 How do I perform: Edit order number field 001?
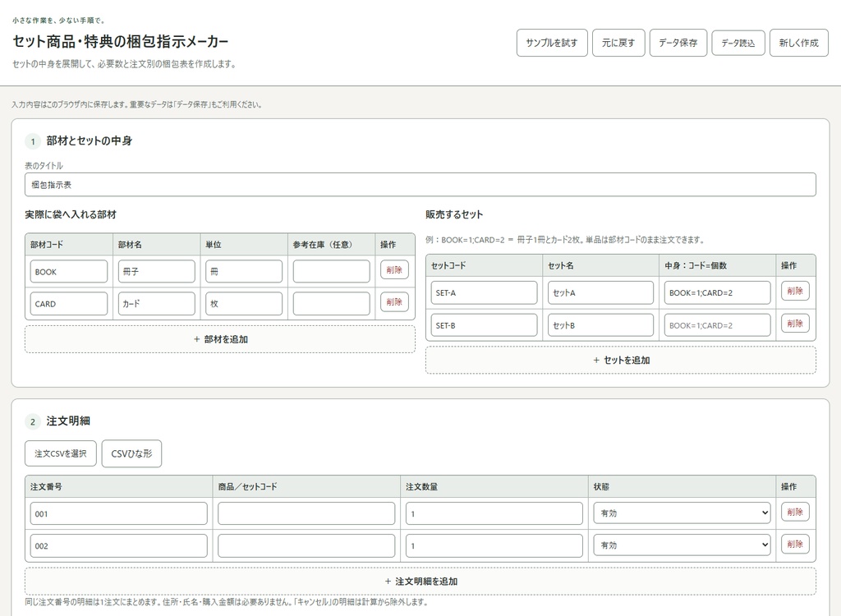click(118, 513)
